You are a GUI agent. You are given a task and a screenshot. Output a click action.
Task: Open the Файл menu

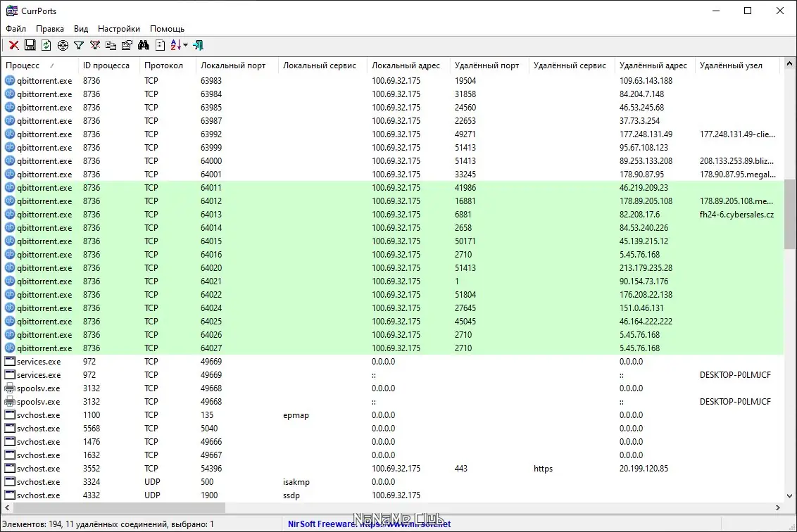(15, 29)
